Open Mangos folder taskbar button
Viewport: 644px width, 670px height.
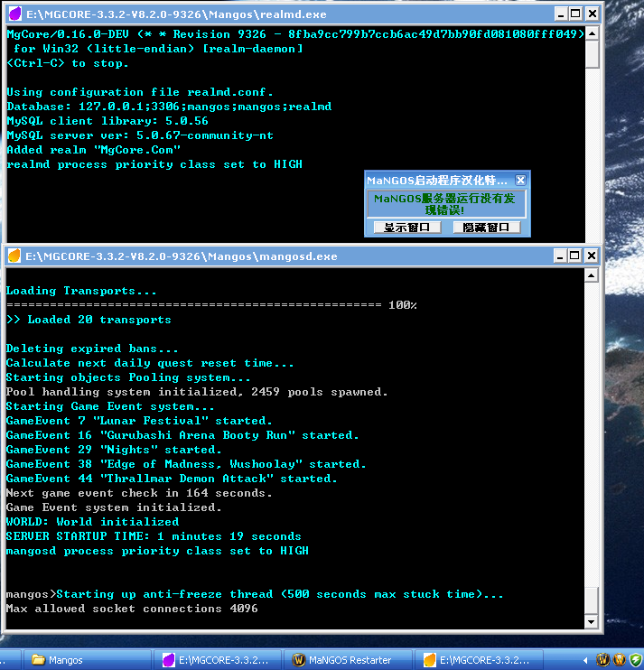[x=88, y=660]
